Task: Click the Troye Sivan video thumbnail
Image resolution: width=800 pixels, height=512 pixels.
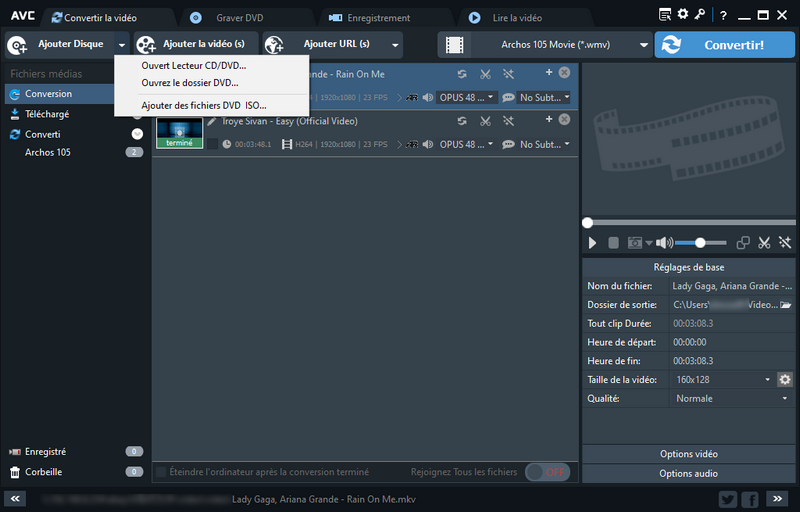Action: tap(180, 133)
